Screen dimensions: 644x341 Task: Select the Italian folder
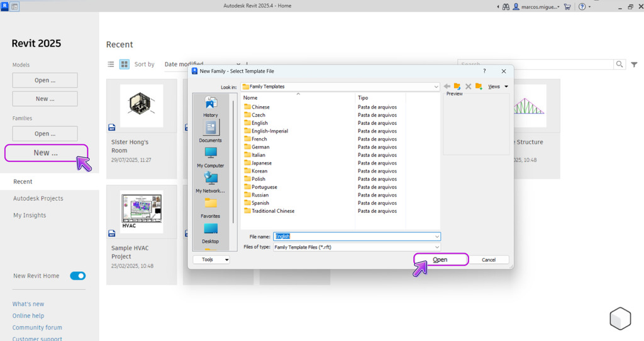click(x=255, y=155)
